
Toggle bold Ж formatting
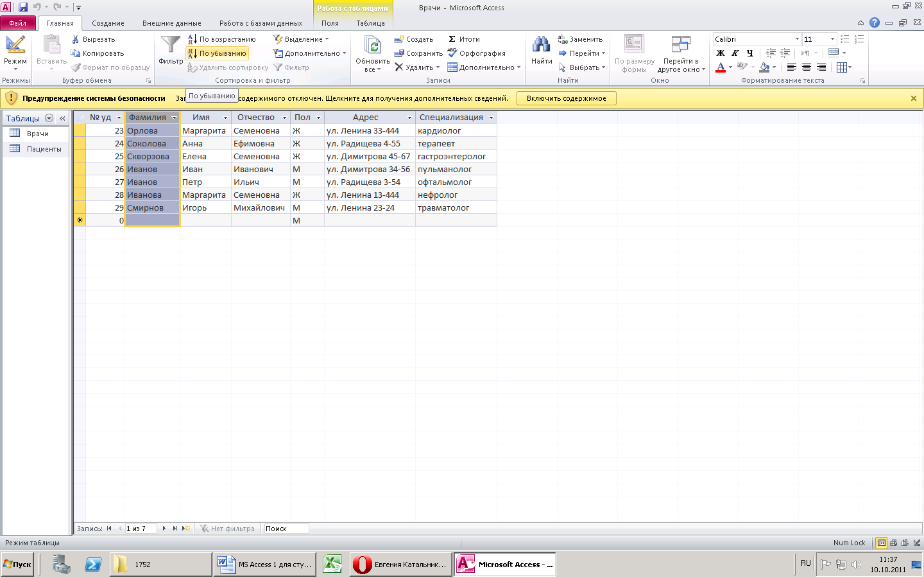[721, 53]
